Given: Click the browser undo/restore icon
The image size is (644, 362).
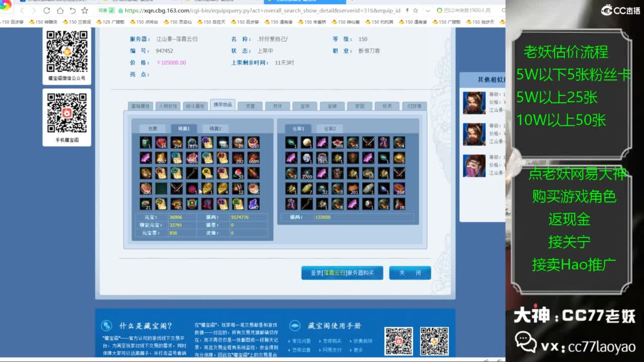Looking at the screenshot, I should coord(72,11).
